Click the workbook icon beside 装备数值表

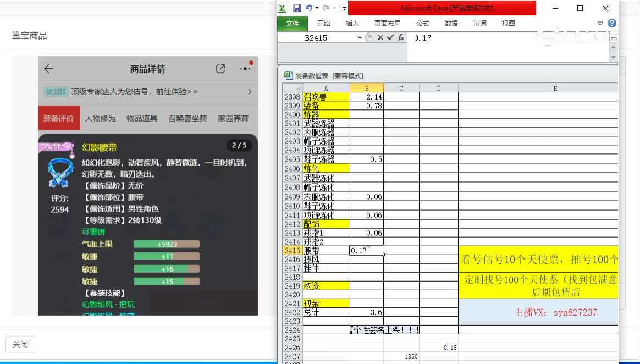pyautogui.click(x=288, y=75)
